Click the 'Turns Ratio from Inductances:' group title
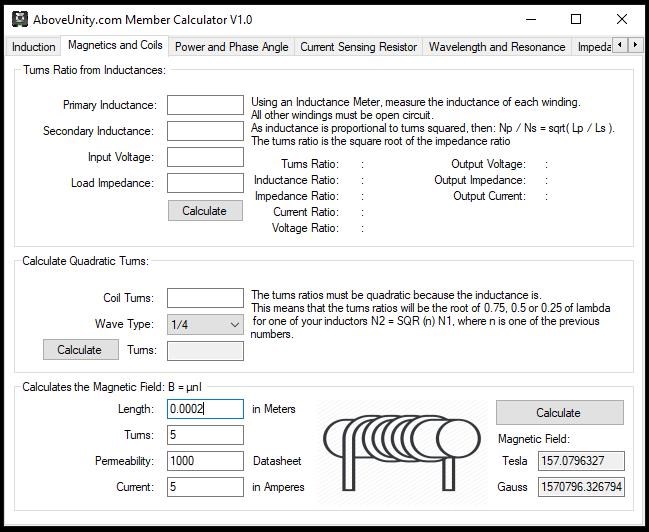This screenshot has height=532, width=649. pyautogui.click(x=94, y=70)
